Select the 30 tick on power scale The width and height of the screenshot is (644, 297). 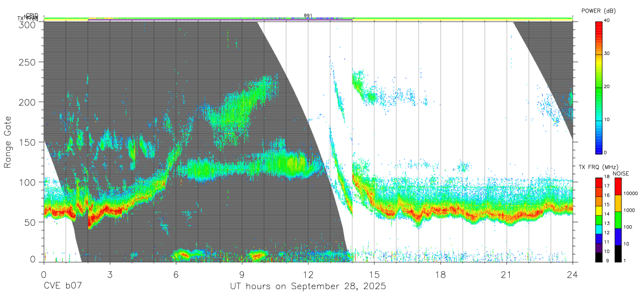(x=608, y=54)
